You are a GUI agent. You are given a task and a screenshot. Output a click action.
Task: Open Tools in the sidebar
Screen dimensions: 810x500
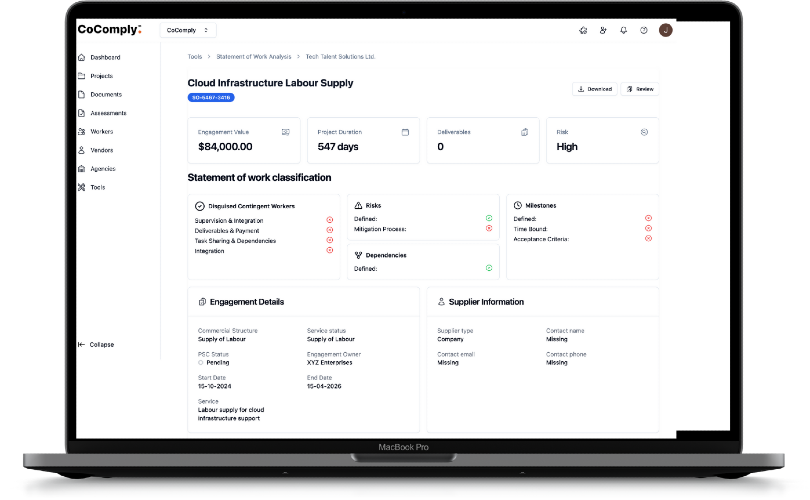coord(92,188)
